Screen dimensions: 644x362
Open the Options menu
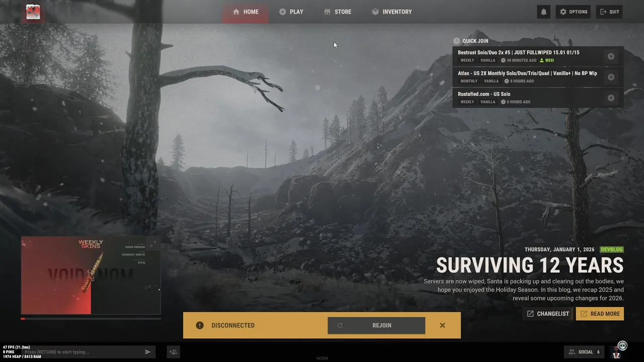click(573, 12)
